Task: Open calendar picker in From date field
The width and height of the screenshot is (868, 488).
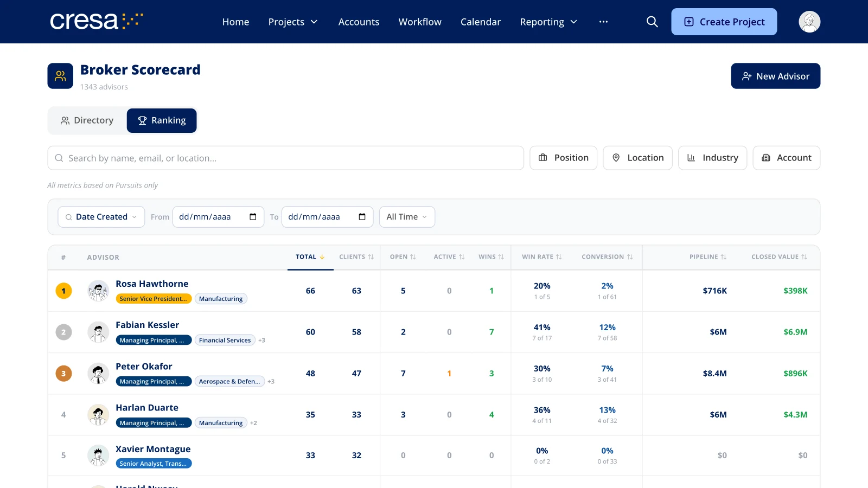Action: tap(253, 217)
